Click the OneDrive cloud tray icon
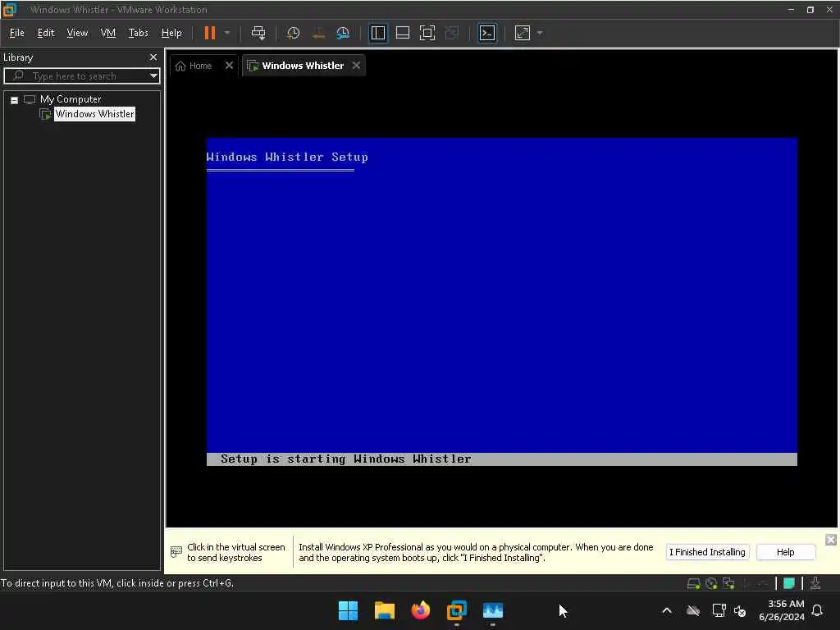Screen dimensions: 840x630 pos(693,610)
